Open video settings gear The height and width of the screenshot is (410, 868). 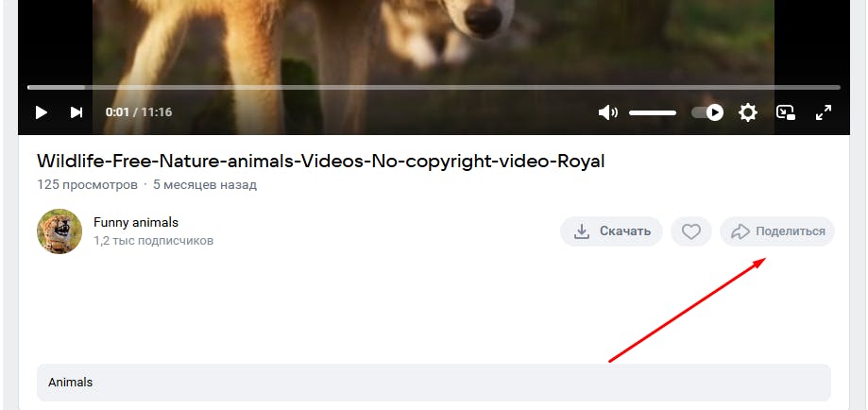[748, 112]
